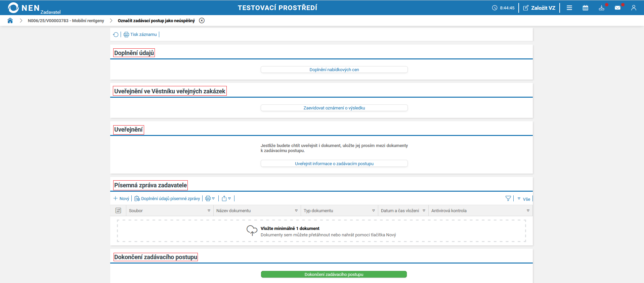Click Založit VZ in the header
Image resolution: width=644 pixels, height=283 pixels.
[539, 8]
